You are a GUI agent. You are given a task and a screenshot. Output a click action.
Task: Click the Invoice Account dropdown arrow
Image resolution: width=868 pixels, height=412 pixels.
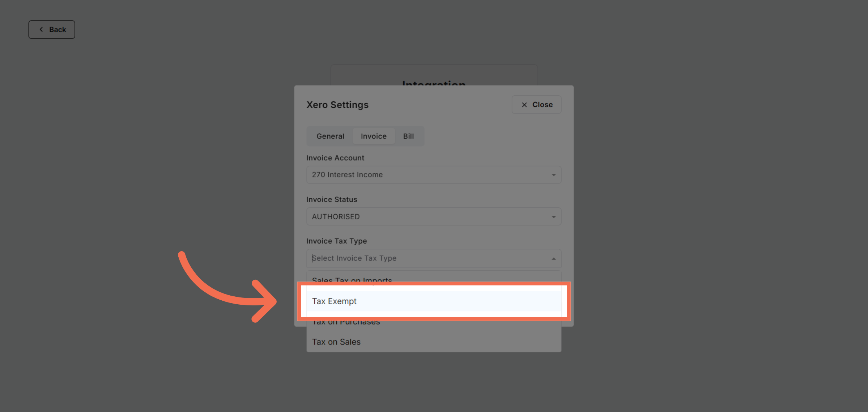coord(553,175)
